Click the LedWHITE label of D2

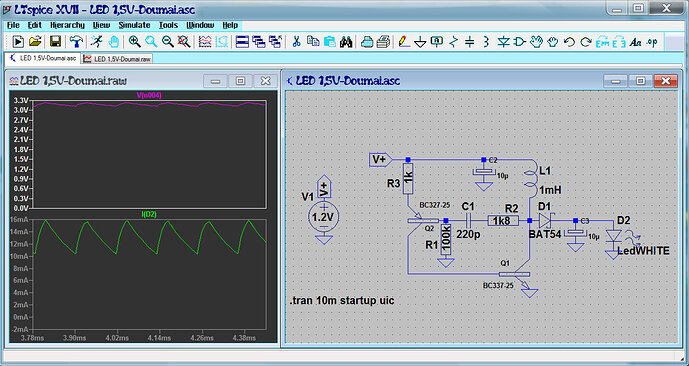click(644, 251)
